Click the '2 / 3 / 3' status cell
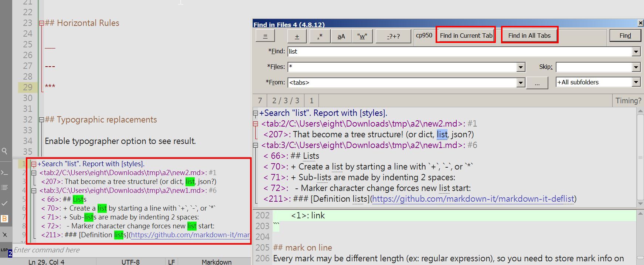Viewport: 644px width, 265px height. [286, 101]
